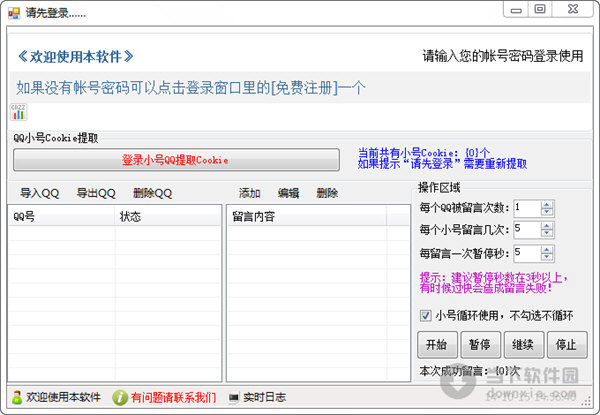Viewport: 600px width, 415px height.
Task: Click the QQ号 column header
Action: click(x=61, y=216)
